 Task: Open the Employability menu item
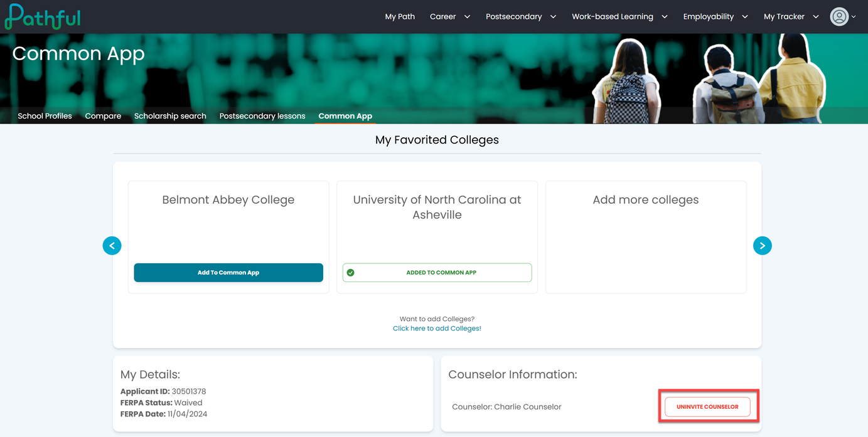(x=709, y=17)
